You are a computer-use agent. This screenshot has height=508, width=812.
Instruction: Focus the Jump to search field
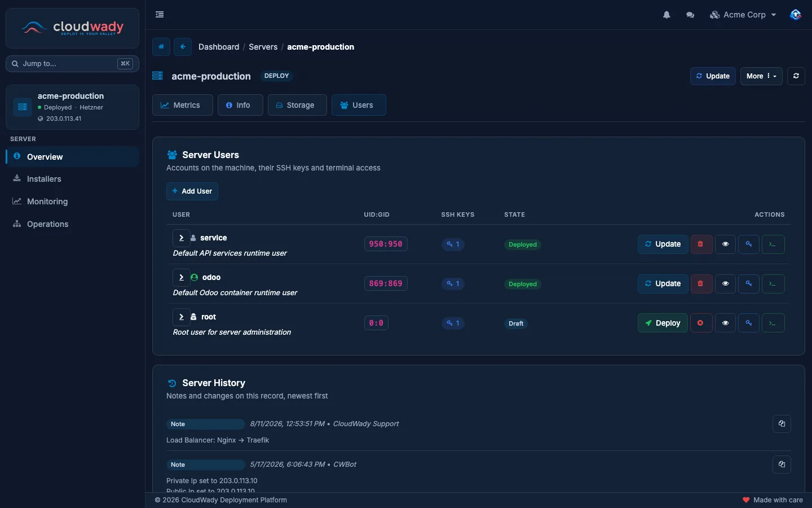72,64
